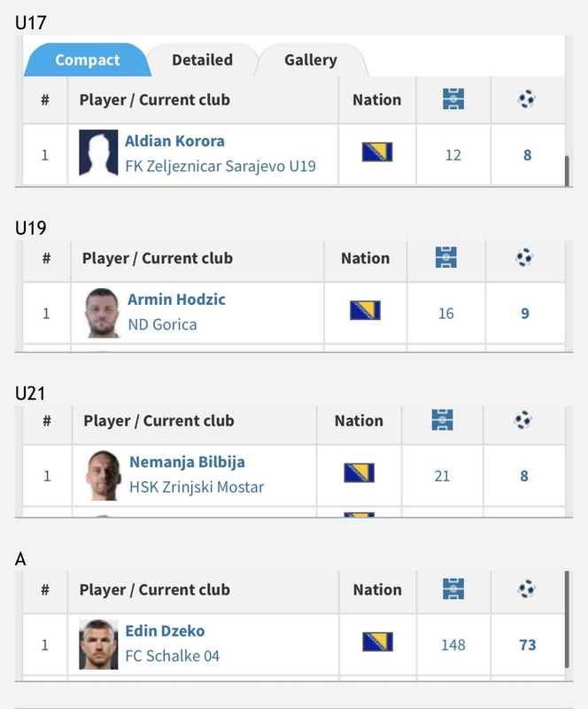Open FC Schalke 04 club link
The height and width of the screenshot is (709, 588).
tap(172, 656)
